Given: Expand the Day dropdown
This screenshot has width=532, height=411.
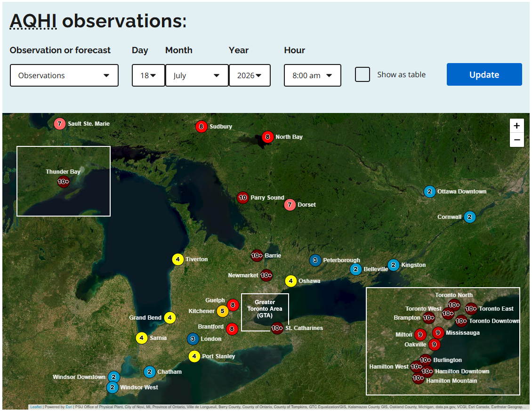Looking at the screenshot, I should coord(148,75).
